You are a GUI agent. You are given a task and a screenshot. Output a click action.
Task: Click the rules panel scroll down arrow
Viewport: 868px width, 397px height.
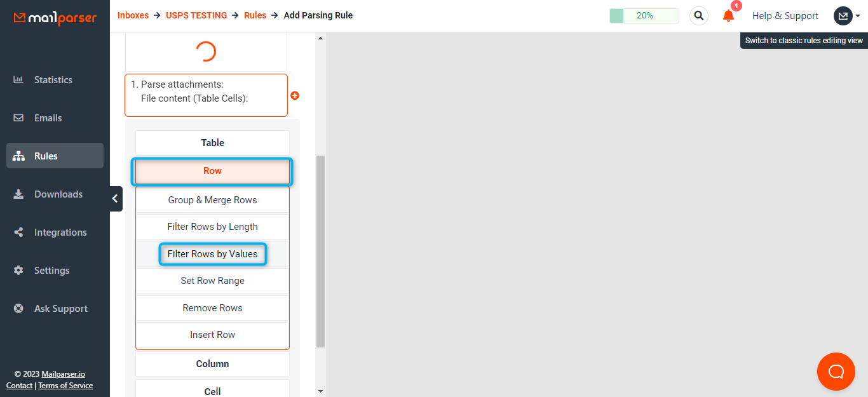point(320,391)
